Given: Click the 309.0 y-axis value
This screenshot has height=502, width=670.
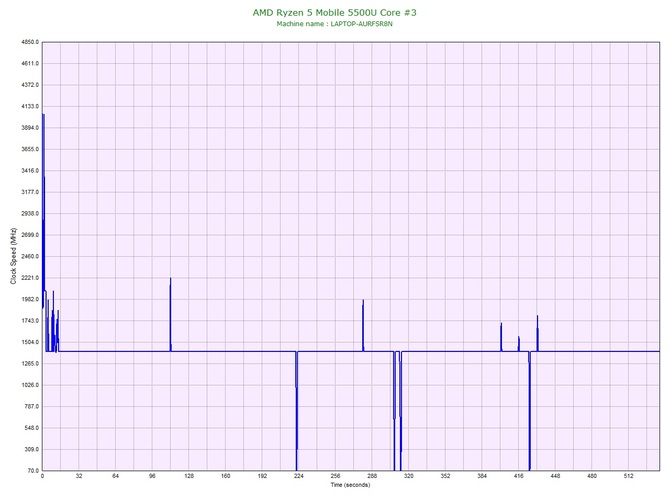Looking at the screenshot, I should tap(31, 449).
